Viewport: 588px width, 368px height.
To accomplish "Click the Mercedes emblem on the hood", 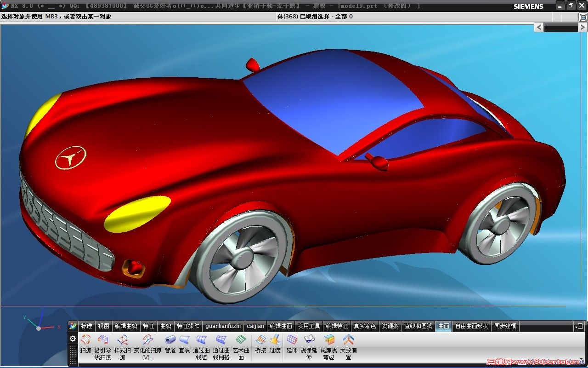I will [71, 157].
